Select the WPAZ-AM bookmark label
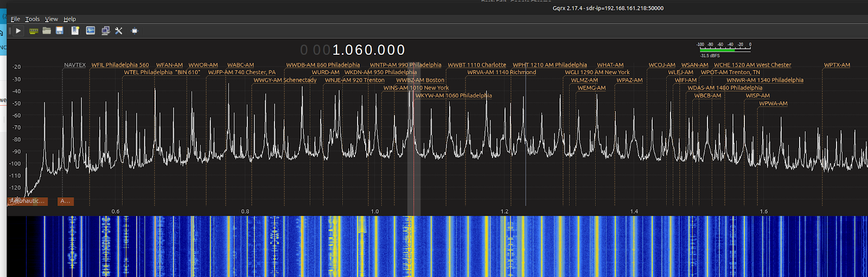The width and height of the screenshot is (868, 277). click(629, 80)
